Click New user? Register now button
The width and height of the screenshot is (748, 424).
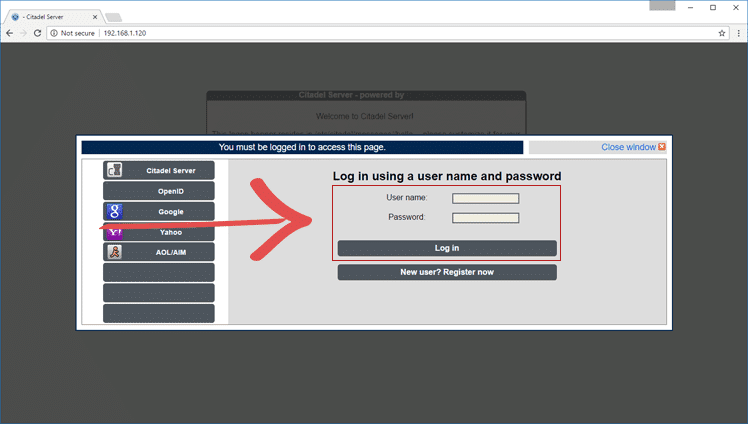446,272
